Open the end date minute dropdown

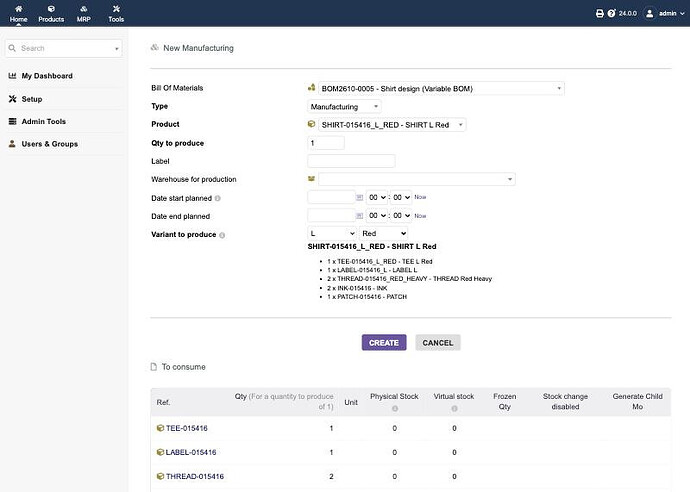401,216
